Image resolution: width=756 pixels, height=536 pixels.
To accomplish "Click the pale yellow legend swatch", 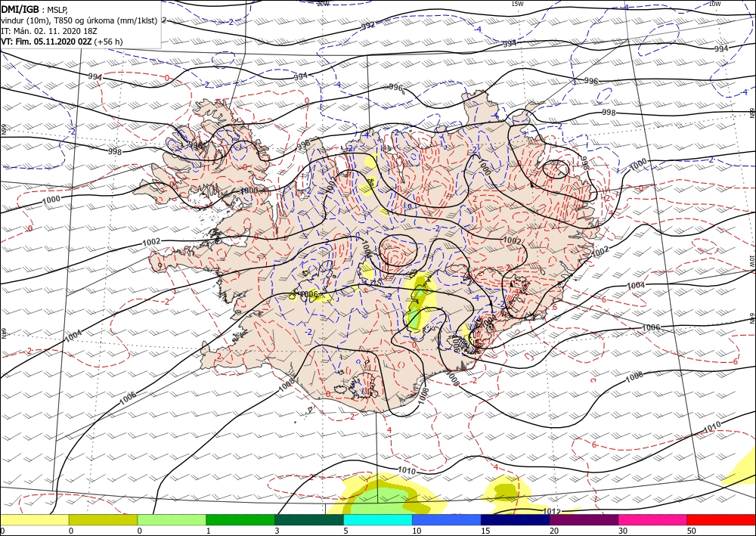I will point(34,520).
